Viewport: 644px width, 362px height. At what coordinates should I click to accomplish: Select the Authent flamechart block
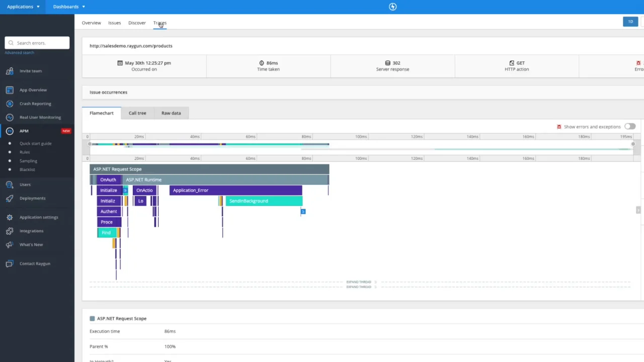click(x=109, y=211)
